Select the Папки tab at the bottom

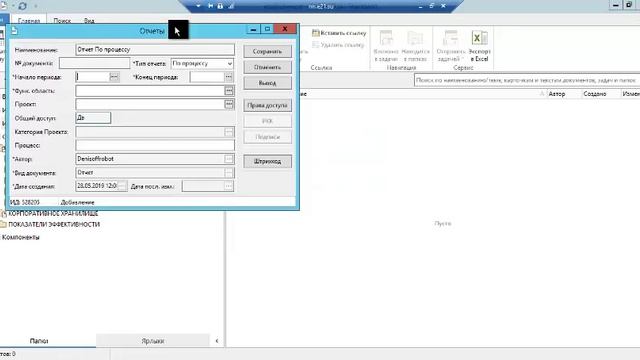[x=39, y=340]
